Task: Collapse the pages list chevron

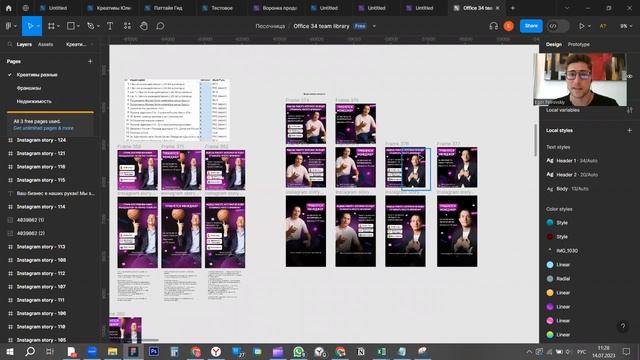Action: pos(92,44)
